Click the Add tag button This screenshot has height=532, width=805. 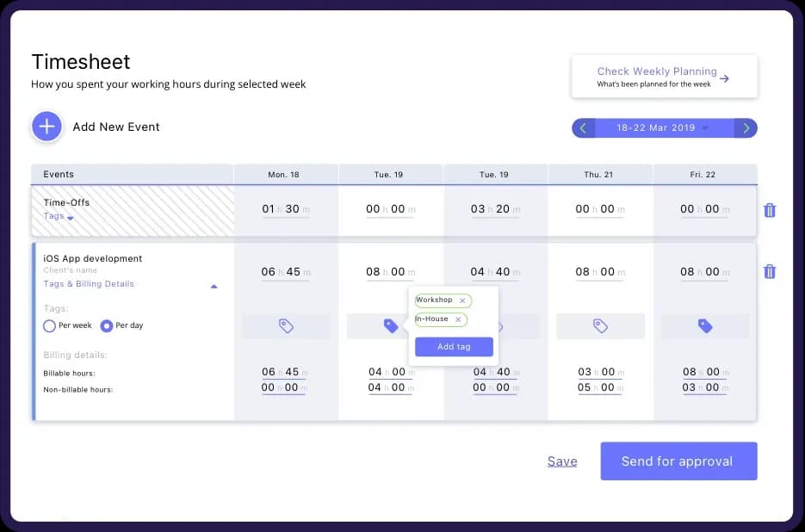tap(454, 347)
